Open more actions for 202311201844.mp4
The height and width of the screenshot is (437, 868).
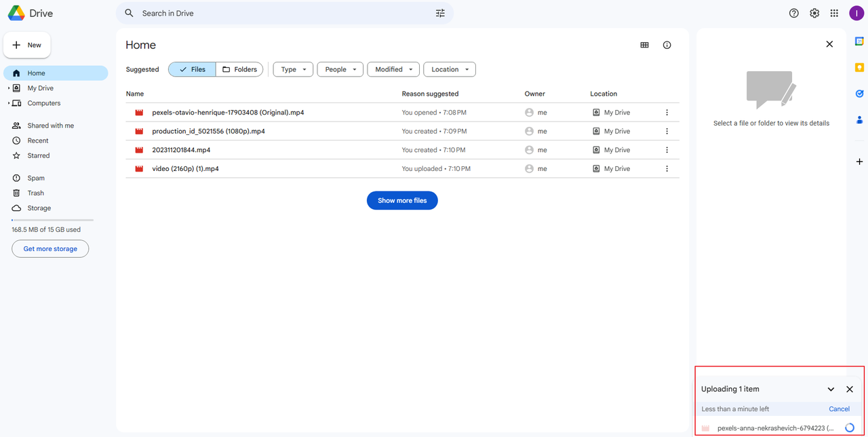667,150
